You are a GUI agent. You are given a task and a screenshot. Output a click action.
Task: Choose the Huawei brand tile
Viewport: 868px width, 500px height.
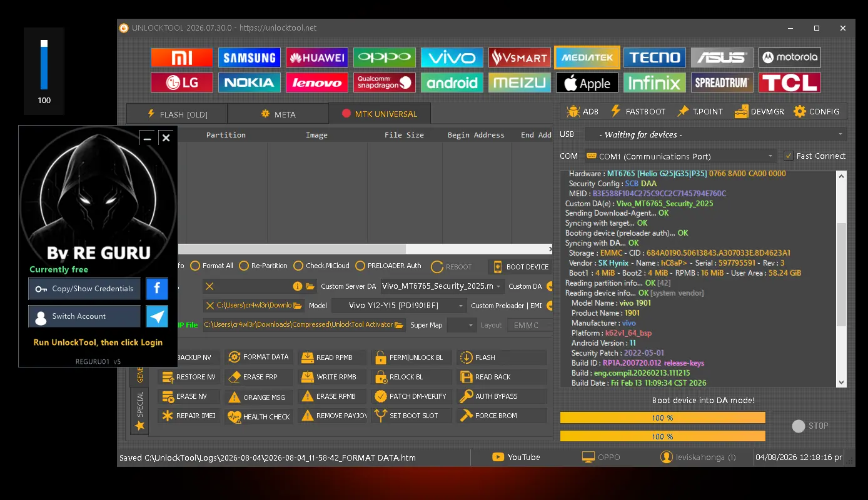317,57
